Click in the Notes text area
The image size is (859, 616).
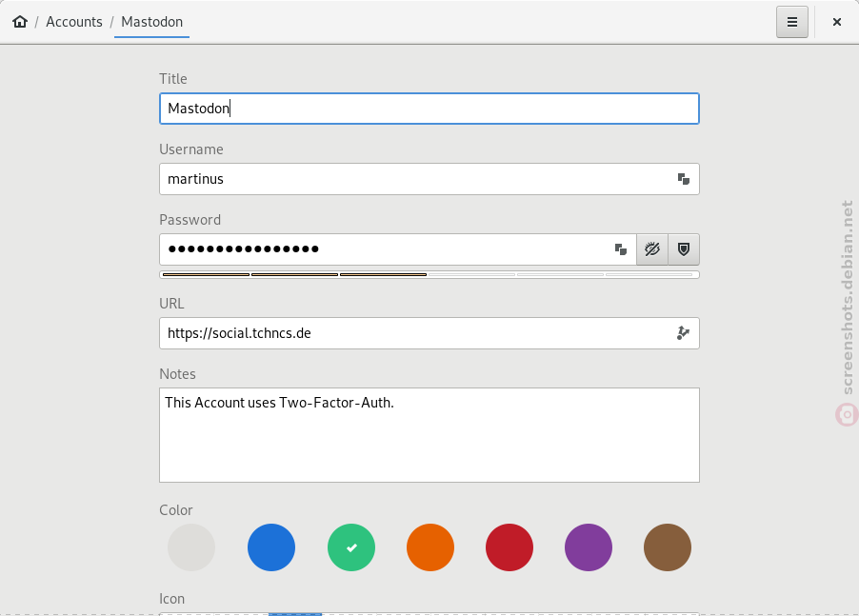tap(429, 435)
